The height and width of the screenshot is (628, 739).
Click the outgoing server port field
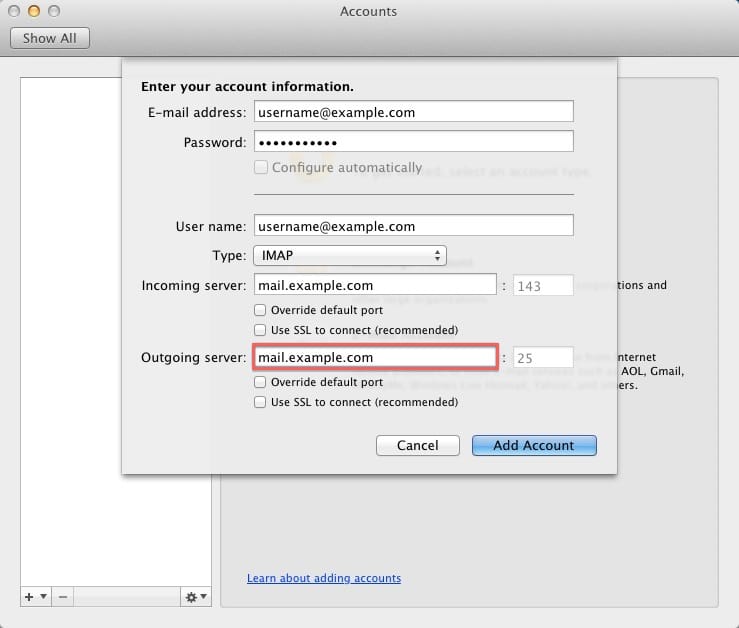[544, 357]
